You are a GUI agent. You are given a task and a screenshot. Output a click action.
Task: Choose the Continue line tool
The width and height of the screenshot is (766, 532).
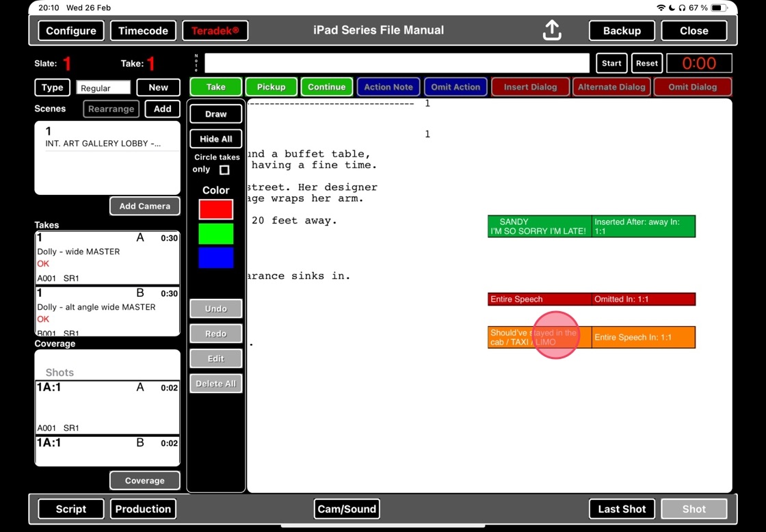tap(327, 87)
